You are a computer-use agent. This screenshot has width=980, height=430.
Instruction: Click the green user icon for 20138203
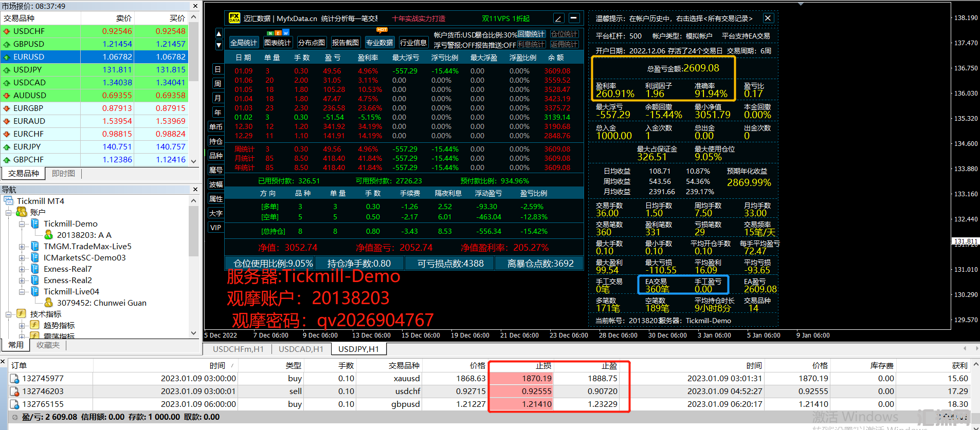click(x=48, y=235)
